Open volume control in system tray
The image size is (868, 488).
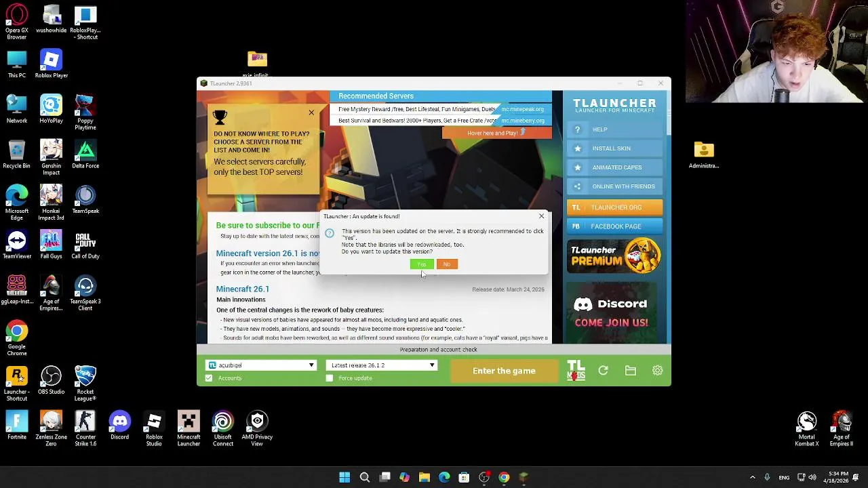(812, 477)
